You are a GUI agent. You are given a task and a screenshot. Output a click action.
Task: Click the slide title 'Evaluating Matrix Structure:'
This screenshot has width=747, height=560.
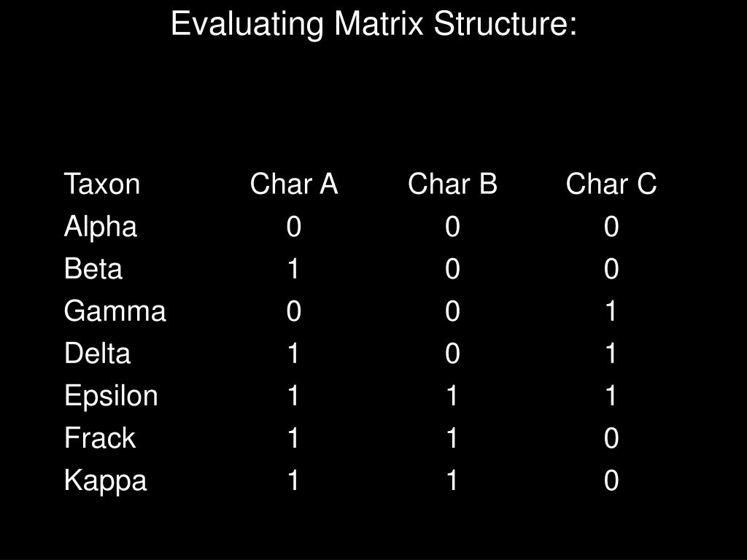point(374,24)
